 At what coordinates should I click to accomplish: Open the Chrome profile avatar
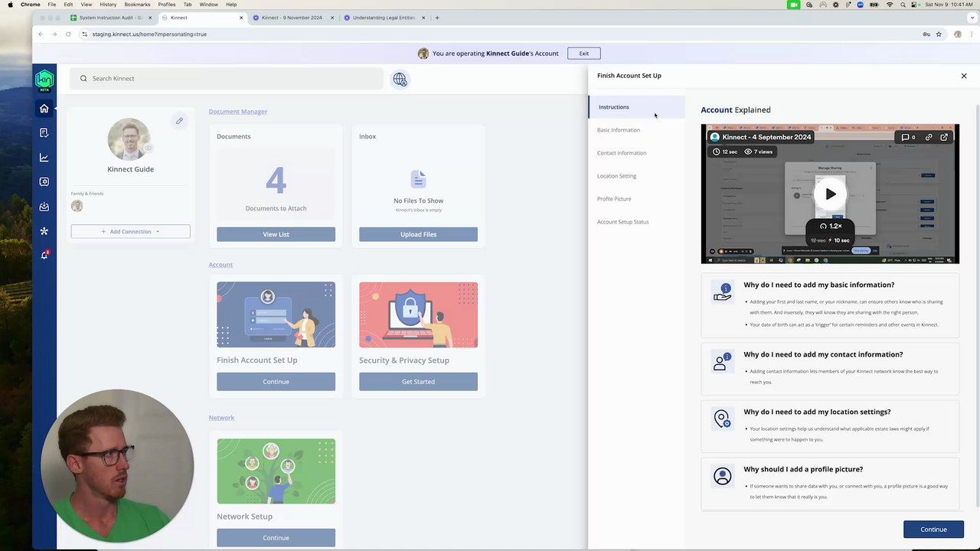[x=958, y=34]
